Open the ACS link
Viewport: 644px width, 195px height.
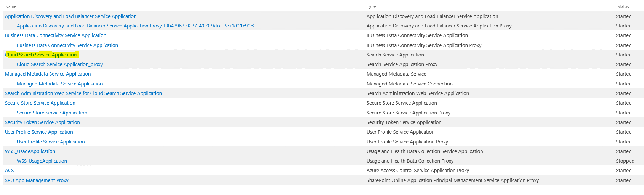pos(10,170)
